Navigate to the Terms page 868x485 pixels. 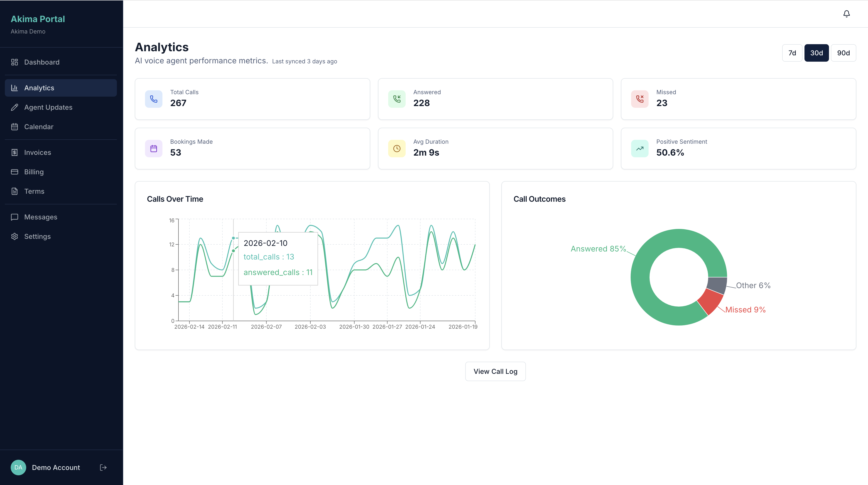34,191
